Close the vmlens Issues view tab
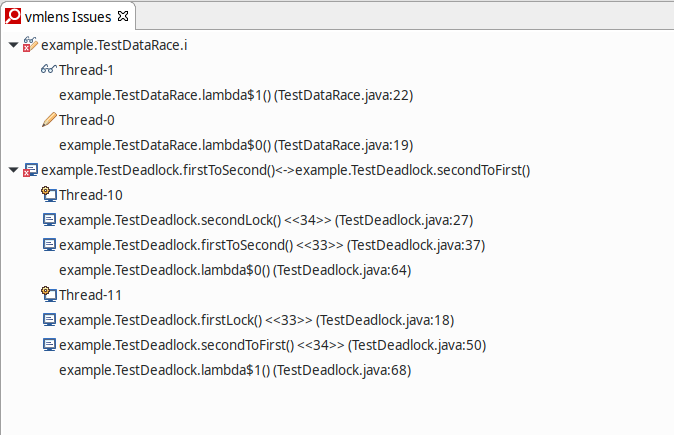 [x=123, y=16]
